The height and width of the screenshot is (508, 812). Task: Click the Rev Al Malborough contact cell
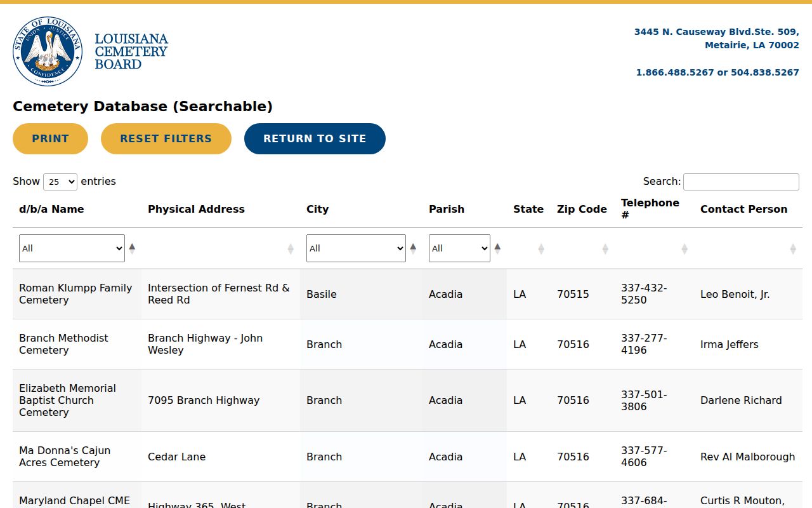pyautogui.click(x=748, y=457)
